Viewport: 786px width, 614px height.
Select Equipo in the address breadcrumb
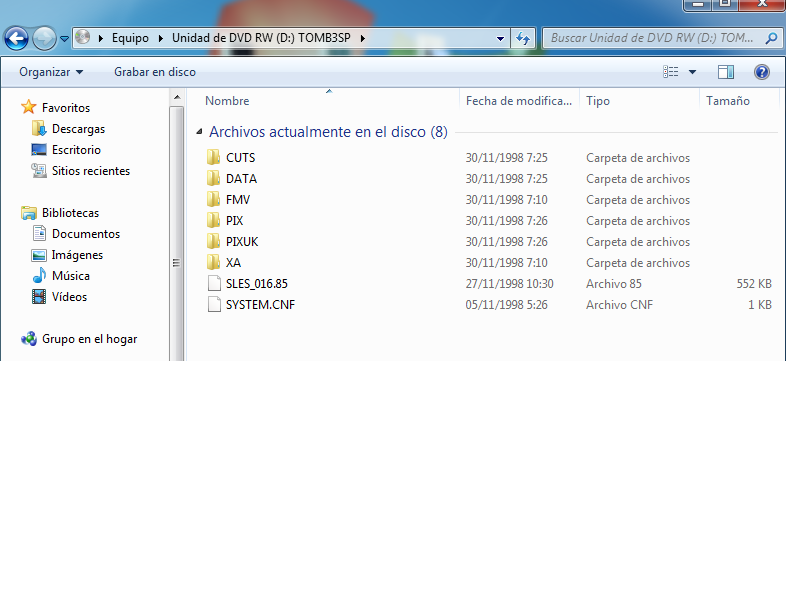[130, 38]
